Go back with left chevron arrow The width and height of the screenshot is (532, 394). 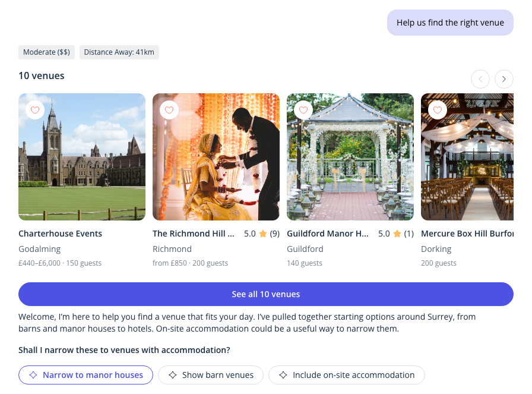coord(480,79)
